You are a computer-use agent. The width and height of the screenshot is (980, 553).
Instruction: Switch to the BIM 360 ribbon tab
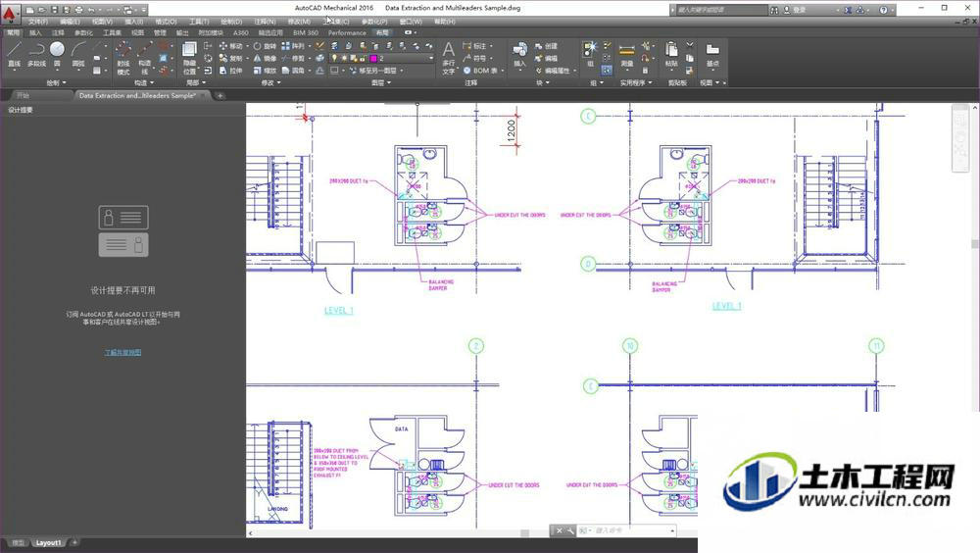[x=306, y=32]
